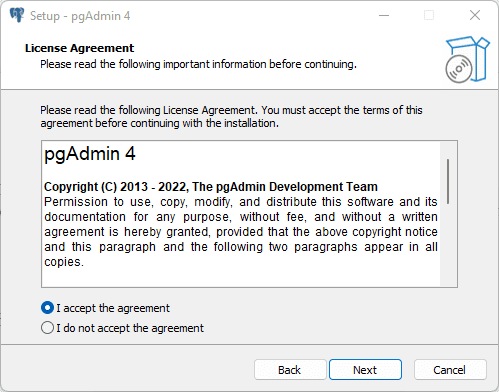Click inside the license permission paragraph

(x=241, y=232)
